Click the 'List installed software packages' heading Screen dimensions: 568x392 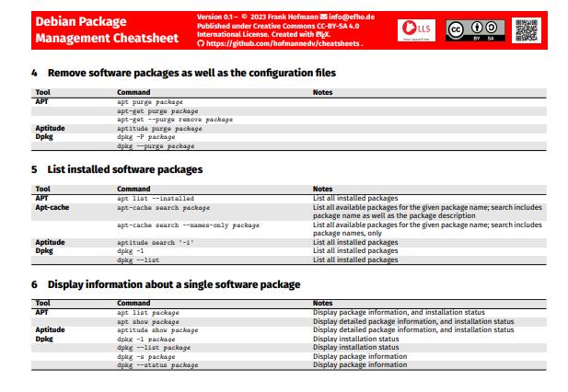[x=125, y=169]
